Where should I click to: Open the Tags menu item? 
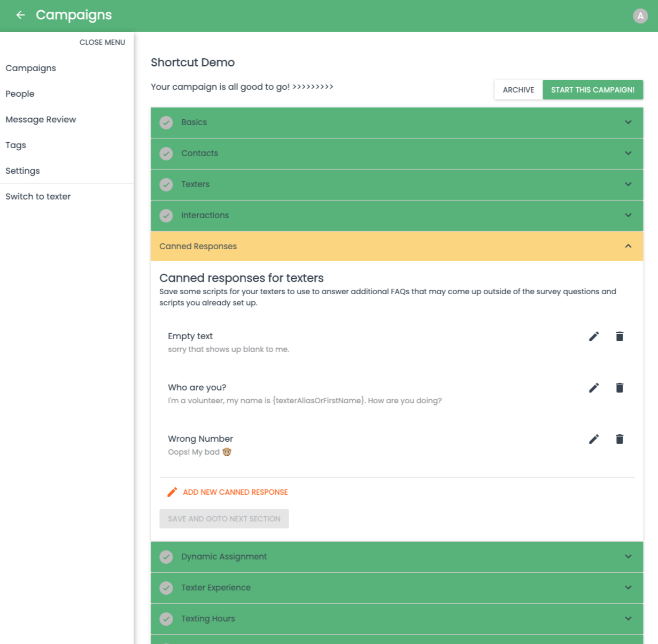click(16, 145)
